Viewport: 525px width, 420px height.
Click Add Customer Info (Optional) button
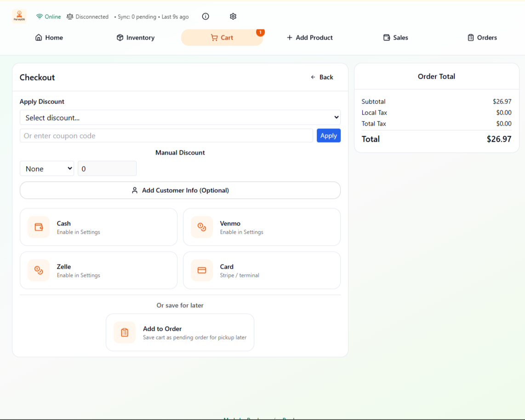(x=180, y=190)
